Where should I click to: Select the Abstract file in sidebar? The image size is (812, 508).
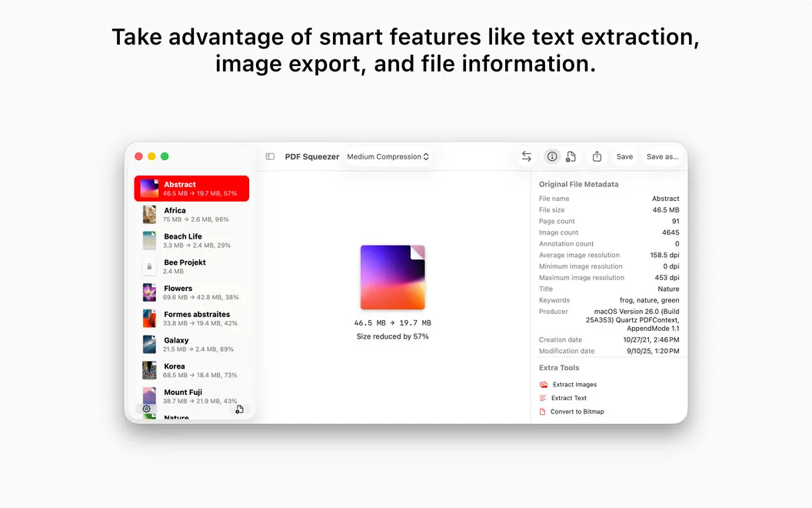[191, 188]
